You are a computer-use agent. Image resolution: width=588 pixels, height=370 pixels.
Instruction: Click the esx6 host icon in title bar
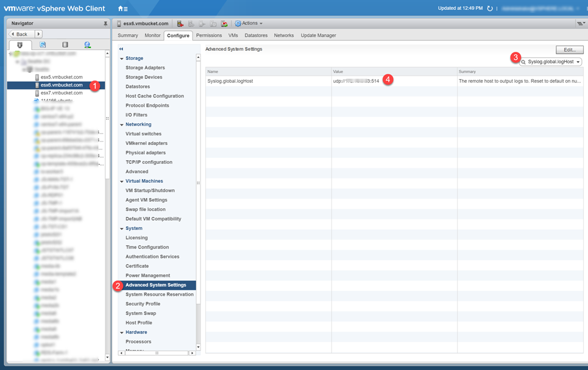coord(119,24)
